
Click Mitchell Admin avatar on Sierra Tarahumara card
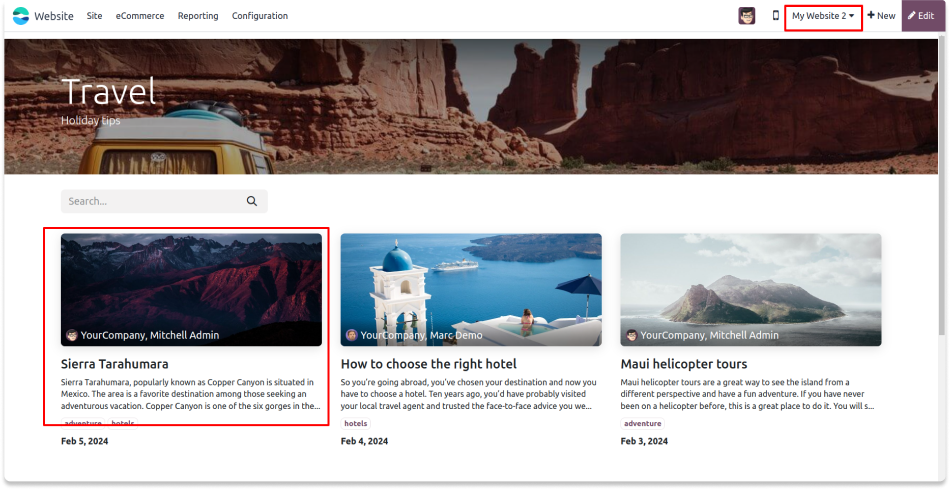[72, 335]
